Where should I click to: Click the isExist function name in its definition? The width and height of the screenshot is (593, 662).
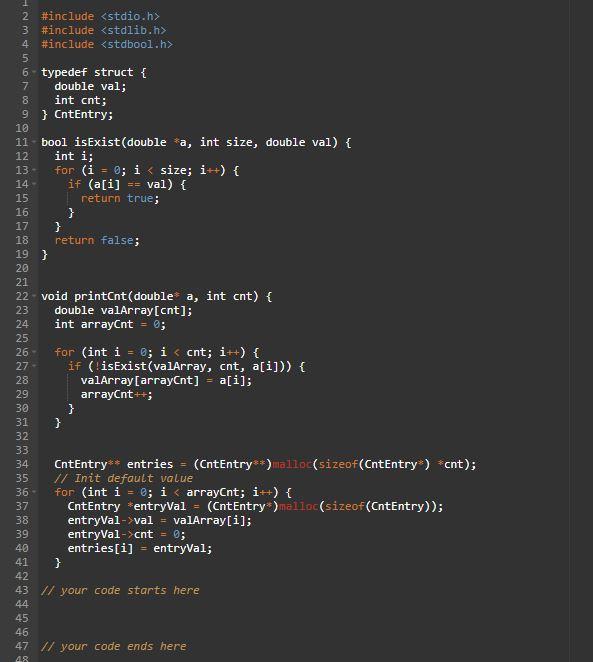pos(97,142)
